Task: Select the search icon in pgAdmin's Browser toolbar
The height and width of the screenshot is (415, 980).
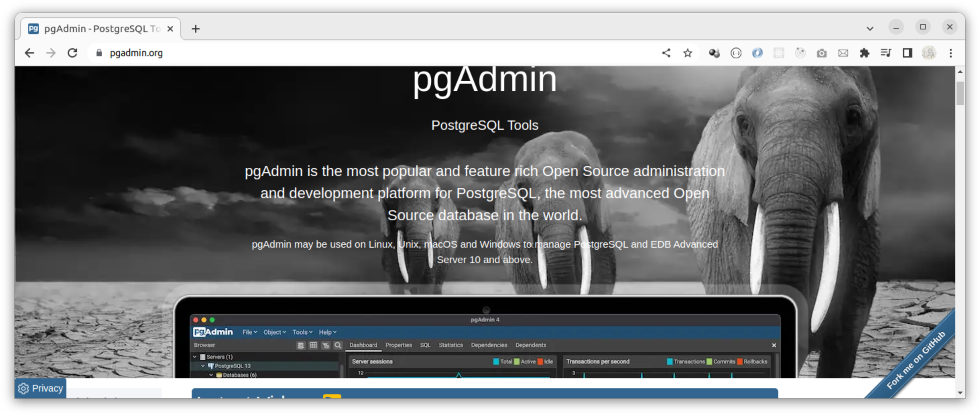Action: coord(338,345)
